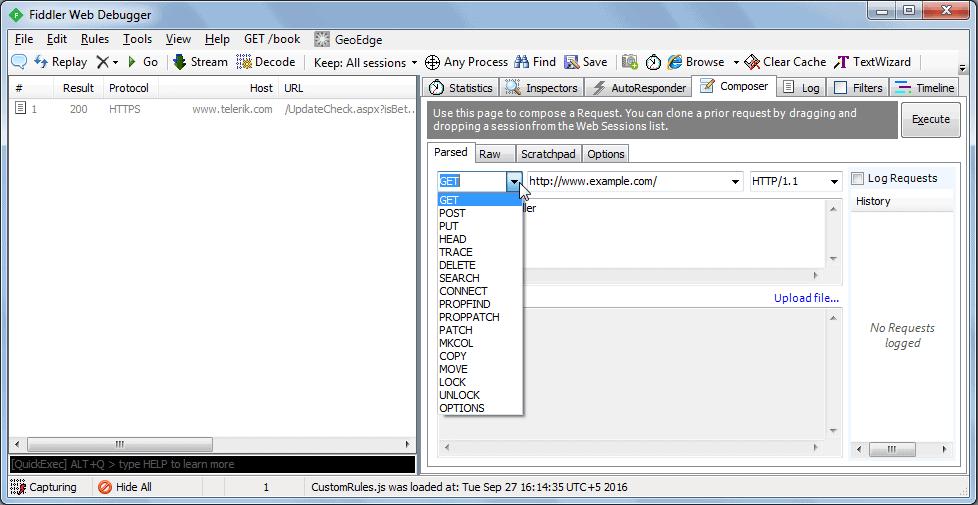Switch to the Statistics tab
Image resolution: width=978 pixels, height=505 pixels.
(460, 88)
